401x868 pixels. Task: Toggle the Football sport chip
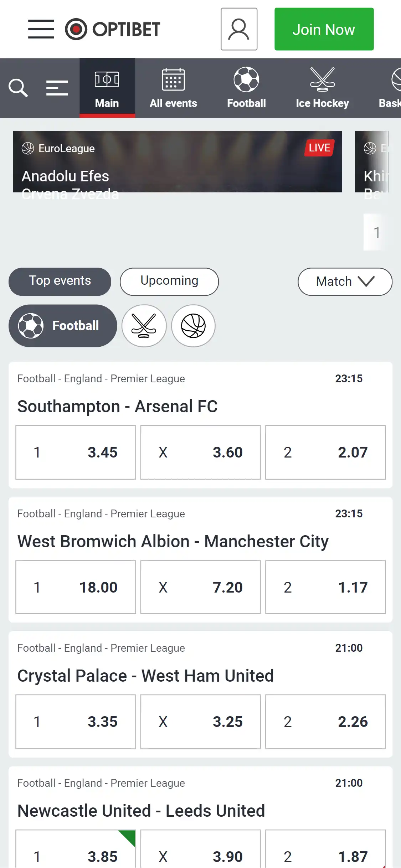63,326
